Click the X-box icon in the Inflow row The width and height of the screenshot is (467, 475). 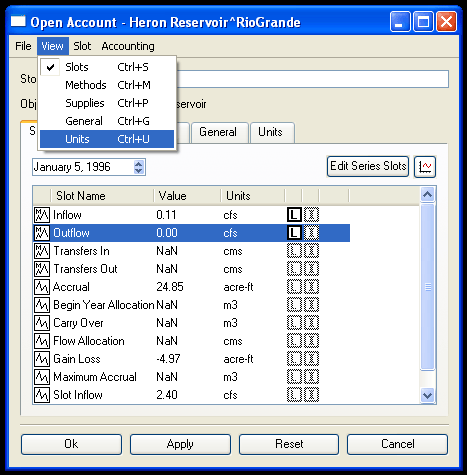point(311,215)
